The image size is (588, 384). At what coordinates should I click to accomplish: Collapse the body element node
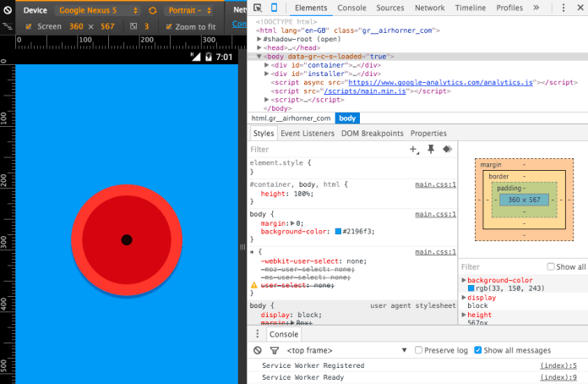(x=259, y=57)
